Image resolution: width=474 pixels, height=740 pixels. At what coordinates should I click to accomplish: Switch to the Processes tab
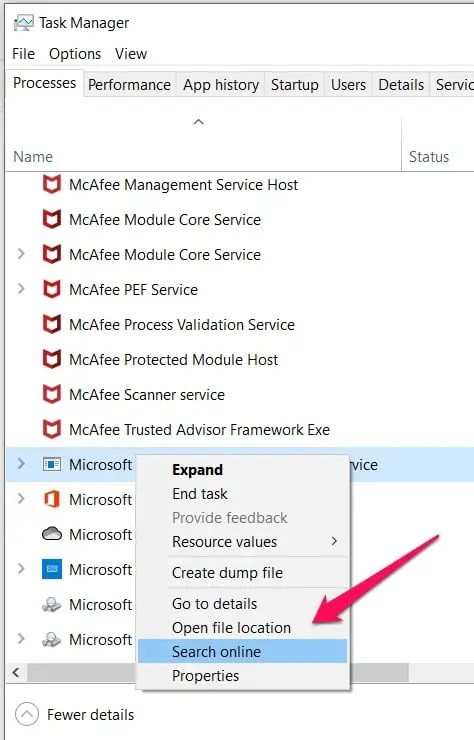click(44, 83)
